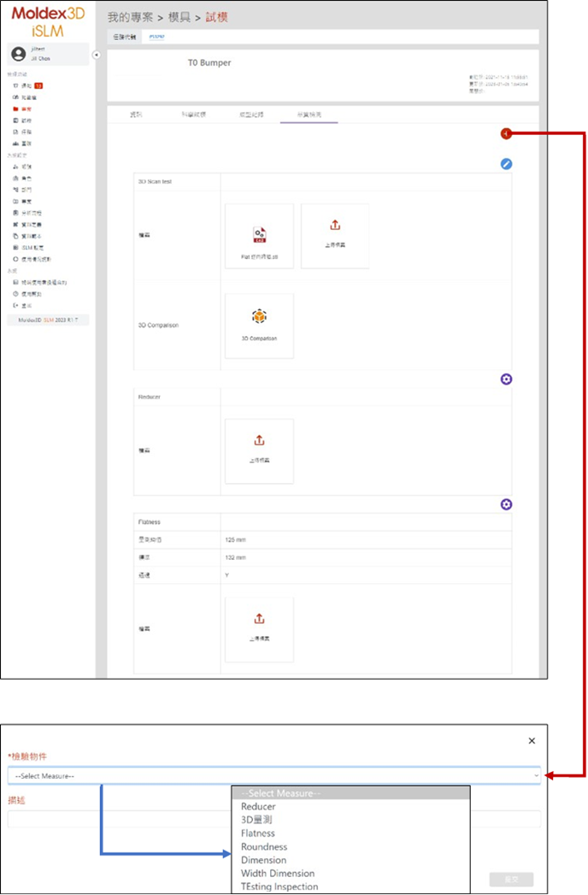Click the notifications item with red badge
The width and height of the screenshot is (588, 895).
(x=28, y=85)
